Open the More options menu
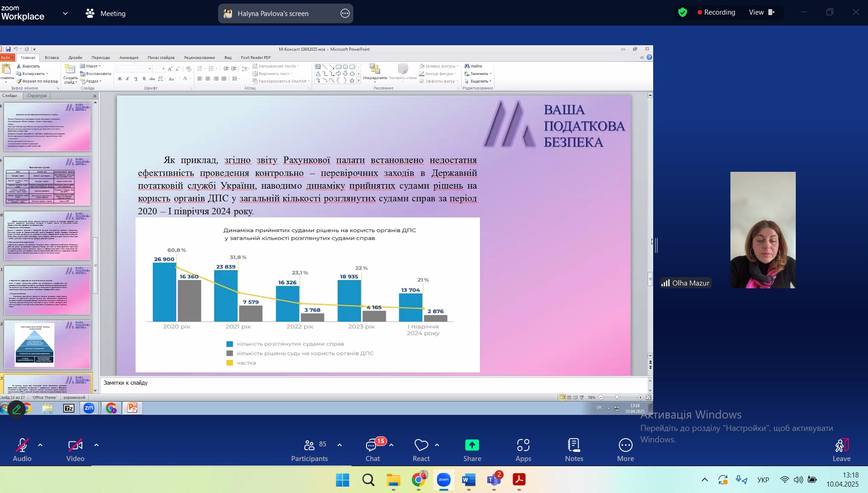Screen dimensions: 868x493 625,450
